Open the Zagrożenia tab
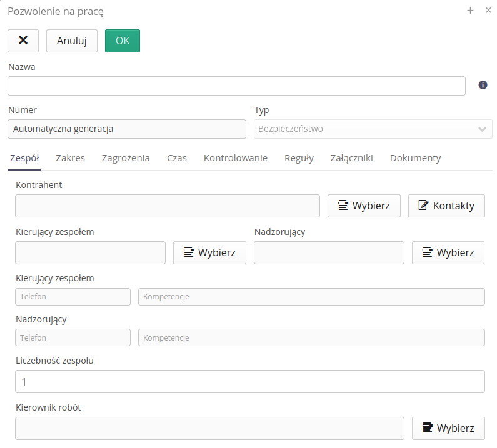Viewport: 497px width, 448px height. (x=126, y=158)
